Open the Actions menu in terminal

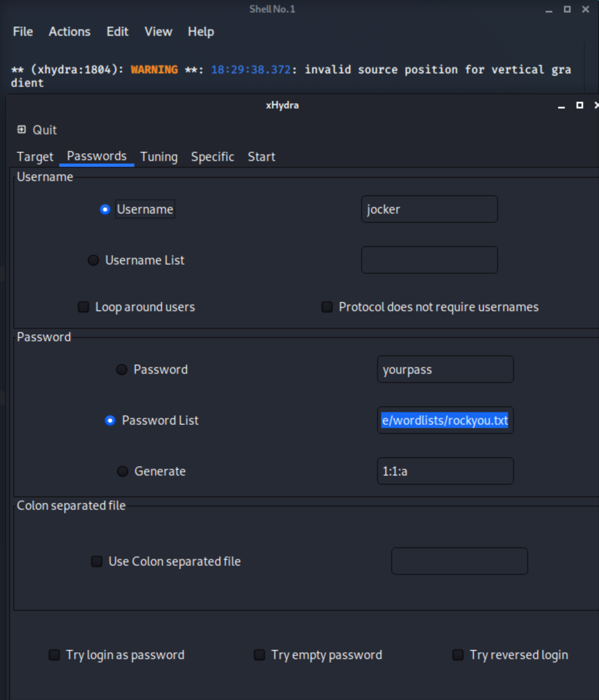click(x=69, y=32)
